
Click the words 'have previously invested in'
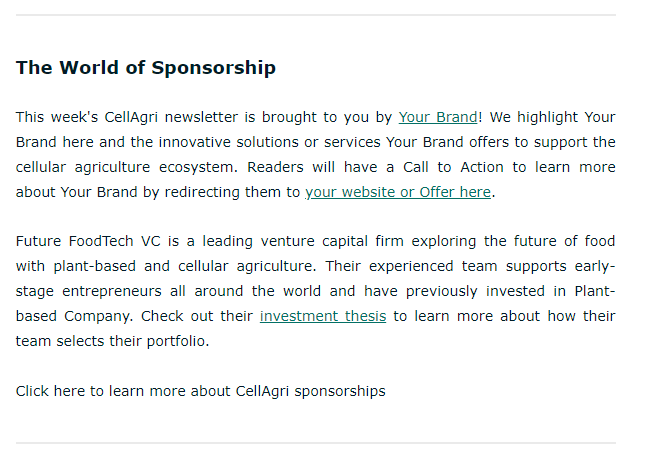click(468, 291)
